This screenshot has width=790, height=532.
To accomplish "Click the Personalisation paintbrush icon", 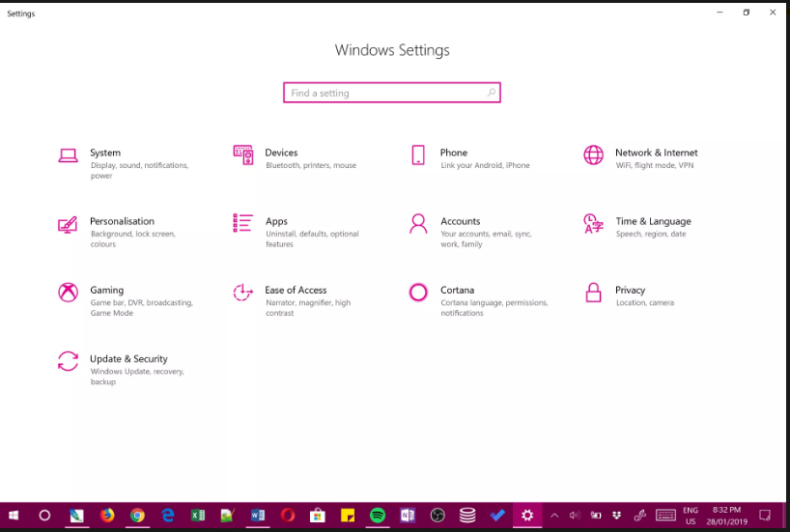I will click(68, 225).
